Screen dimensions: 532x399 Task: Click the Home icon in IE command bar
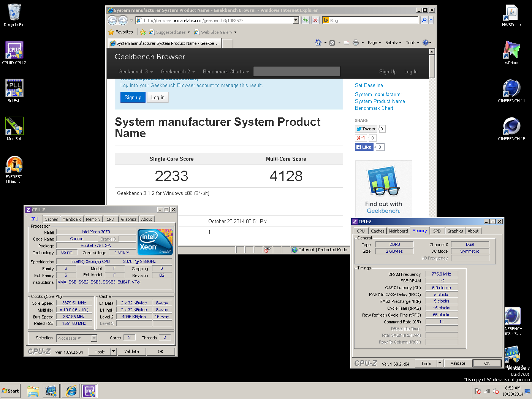318,43
